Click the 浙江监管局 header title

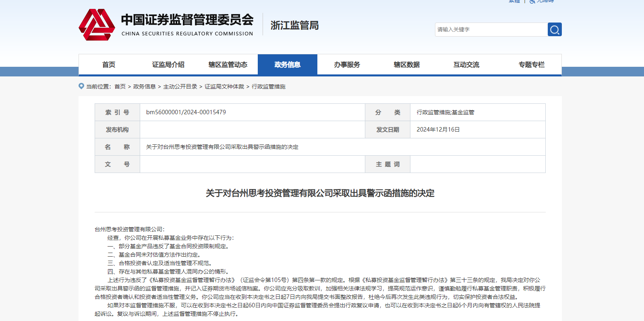(x=294, y=25)
